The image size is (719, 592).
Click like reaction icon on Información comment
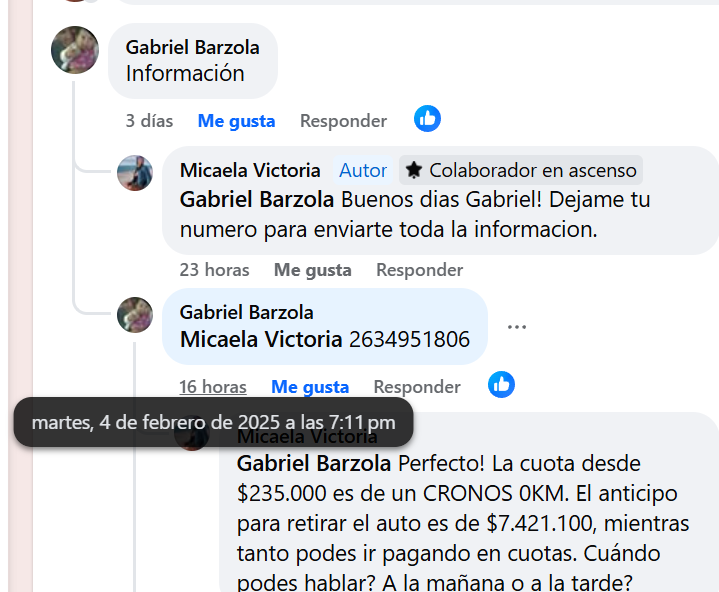pos(427,119)
